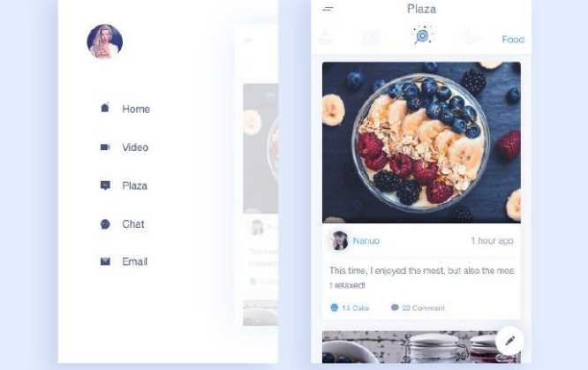
Task: Click the profile avatar in sidebar
Action: click(105, 42)
